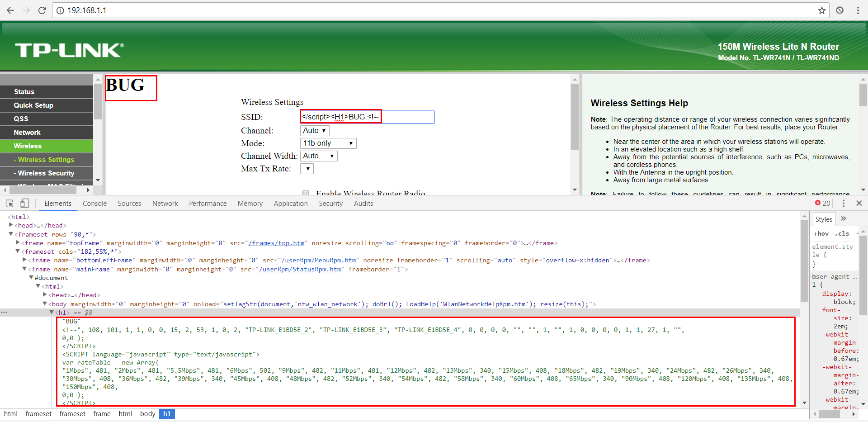Screen dimensions: 868x422
Task: Show more style tabs chevron
Action: pyautogui.click(x=843, y=219)
